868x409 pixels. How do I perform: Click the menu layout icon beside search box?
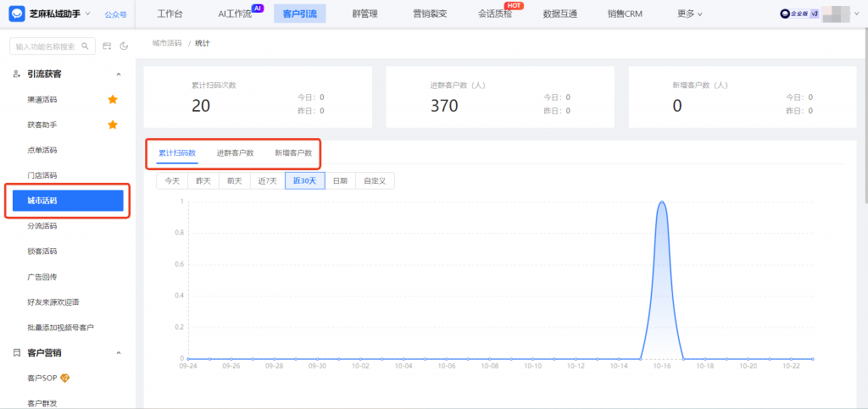[x=108, y=46]
